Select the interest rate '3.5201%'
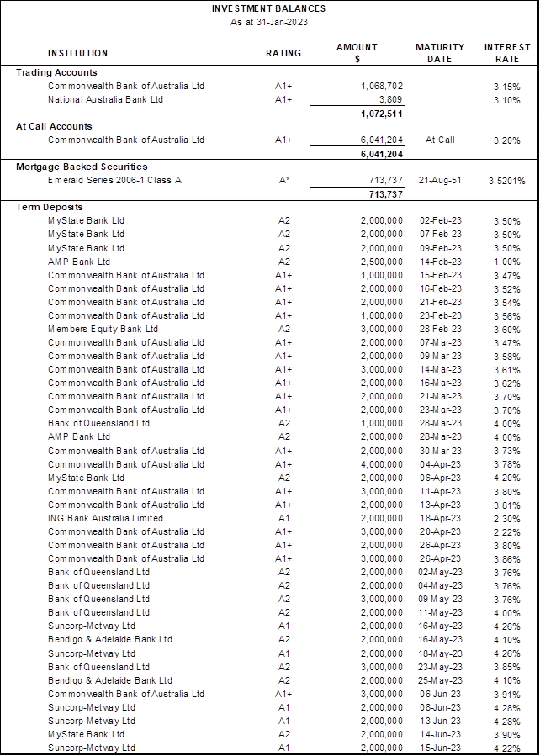Screen dimensions: 540x756 click(506, 182)
